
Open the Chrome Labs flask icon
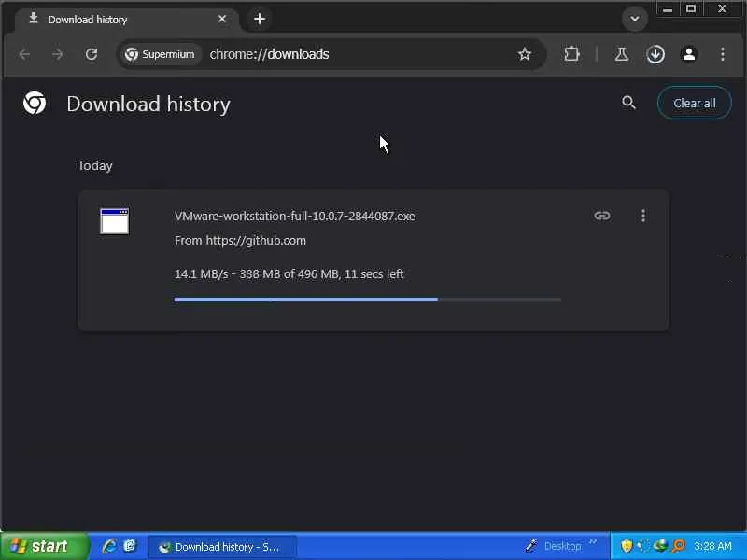point(621,54)
